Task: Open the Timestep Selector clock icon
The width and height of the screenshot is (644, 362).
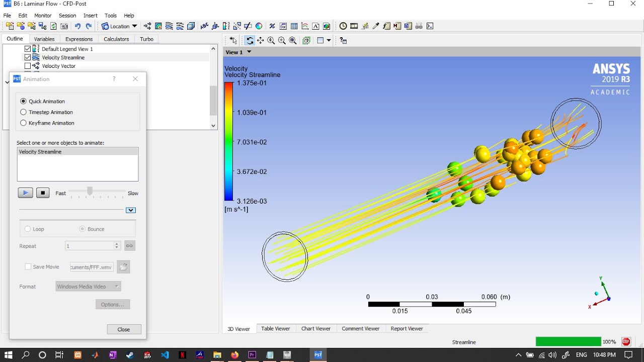Action: click(x=343, y=26)
